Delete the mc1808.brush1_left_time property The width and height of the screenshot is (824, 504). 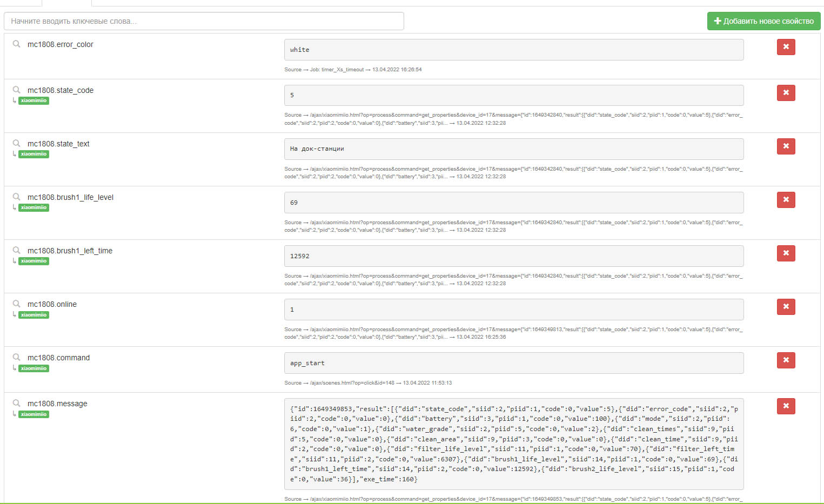(786, 253)
